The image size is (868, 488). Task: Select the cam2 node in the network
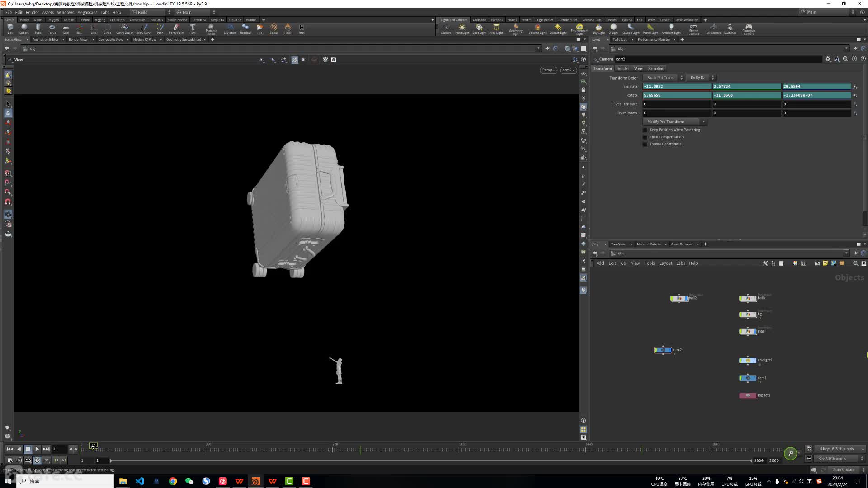click(663, 351)
